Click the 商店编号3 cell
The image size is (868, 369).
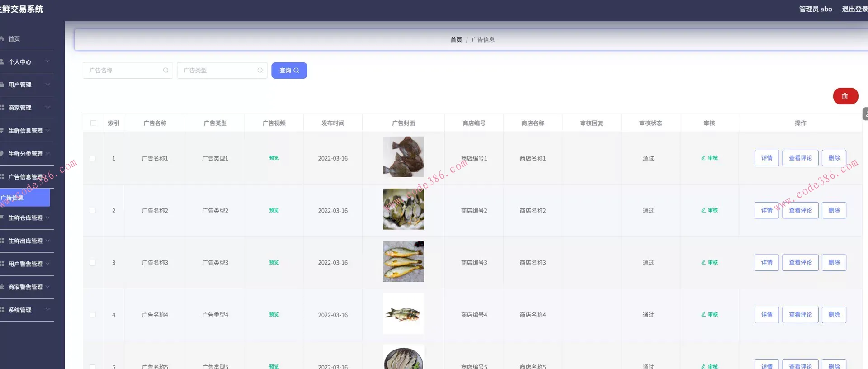pyautogui.click(x=474, y=263)
